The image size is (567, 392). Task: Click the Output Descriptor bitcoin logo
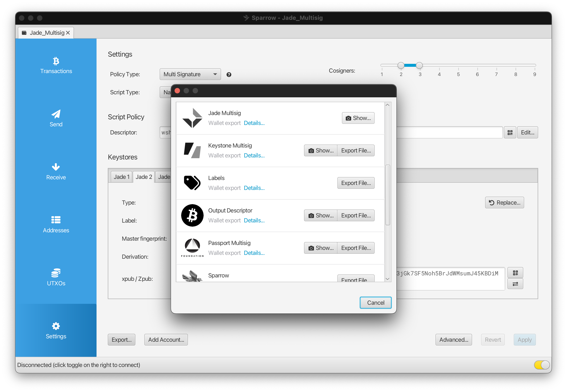click(x=192, y=215)
